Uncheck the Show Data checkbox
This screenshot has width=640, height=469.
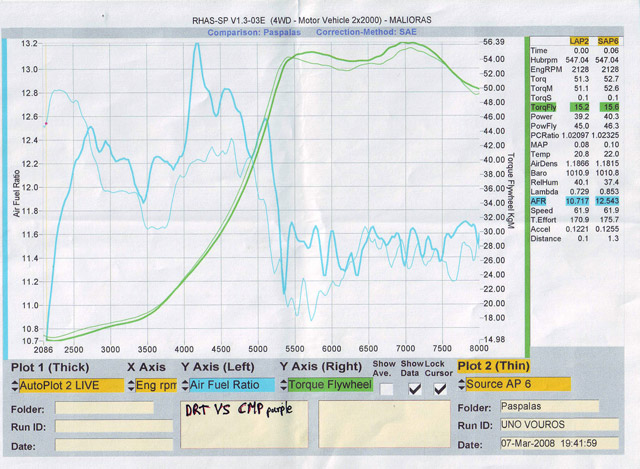coord(414,389)
